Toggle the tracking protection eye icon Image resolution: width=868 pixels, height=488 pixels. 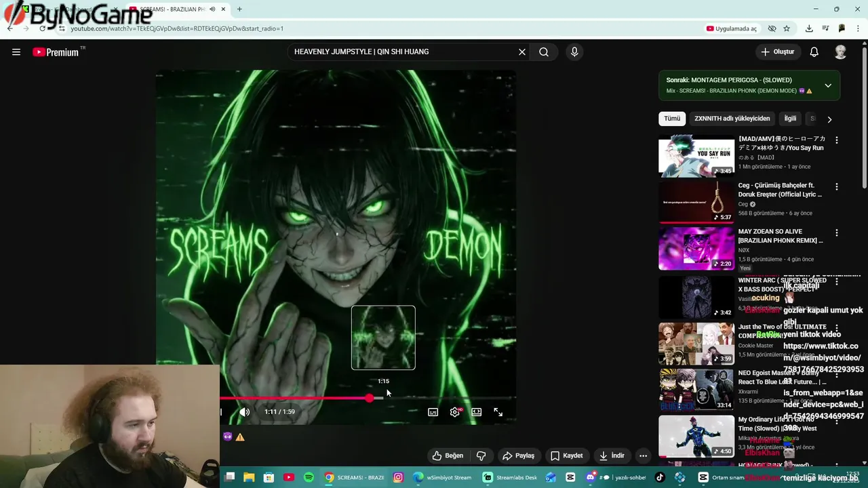pyautogui.click(x=772, y=28)
